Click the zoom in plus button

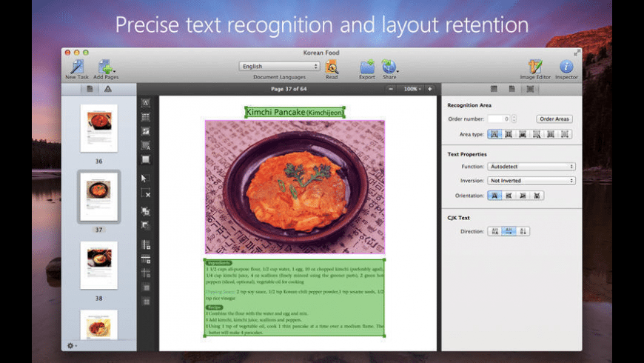point(429,89)
